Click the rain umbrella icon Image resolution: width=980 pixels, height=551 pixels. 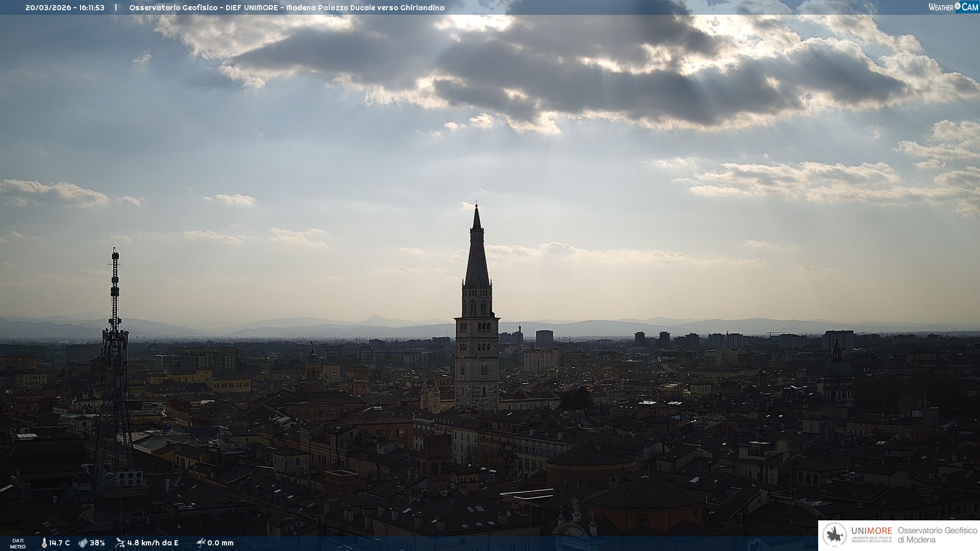201,543
